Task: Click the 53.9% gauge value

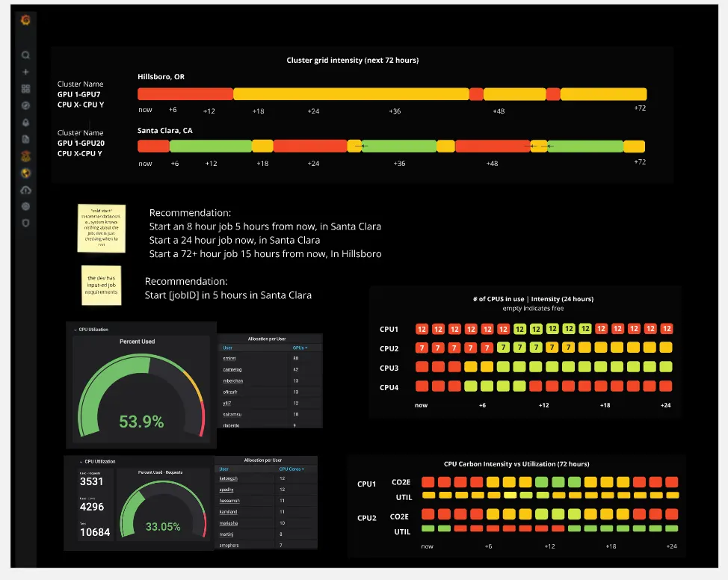Action: (x=141, y=422)
